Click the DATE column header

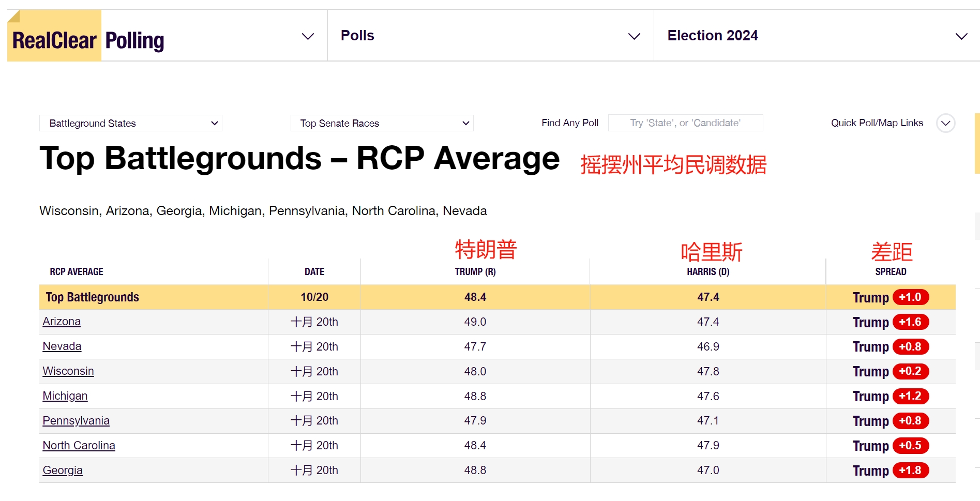(314, 272)
